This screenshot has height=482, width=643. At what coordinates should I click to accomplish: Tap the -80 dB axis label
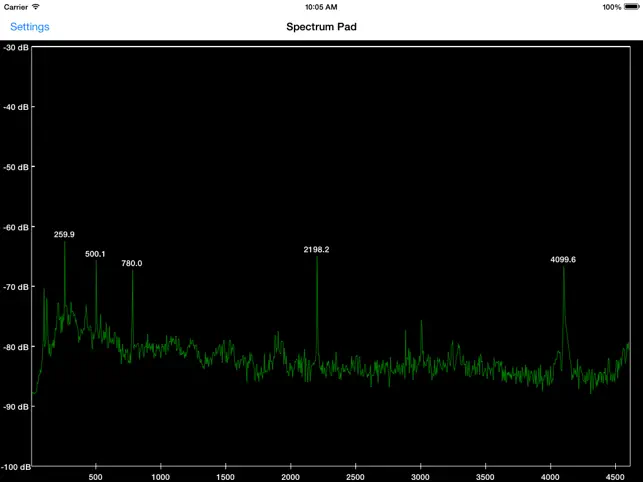[x=16, y=347]
